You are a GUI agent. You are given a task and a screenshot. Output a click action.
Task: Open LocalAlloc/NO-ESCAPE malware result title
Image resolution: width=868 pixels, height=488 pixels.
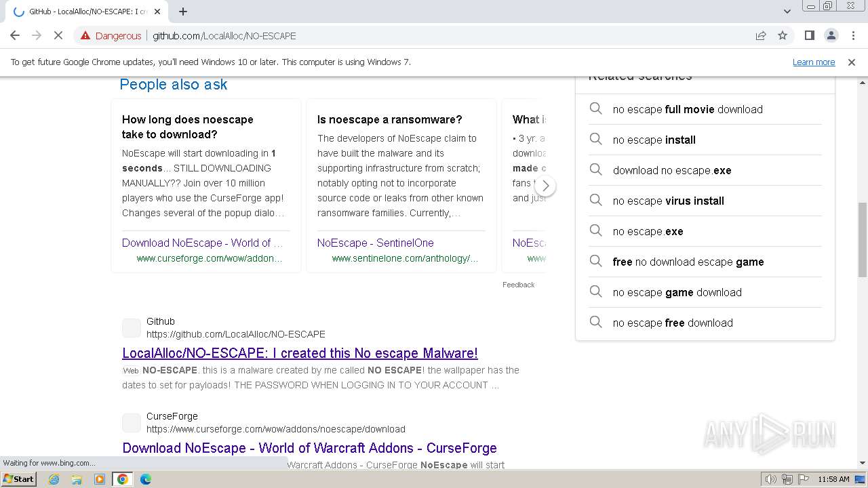pos(300,353)
